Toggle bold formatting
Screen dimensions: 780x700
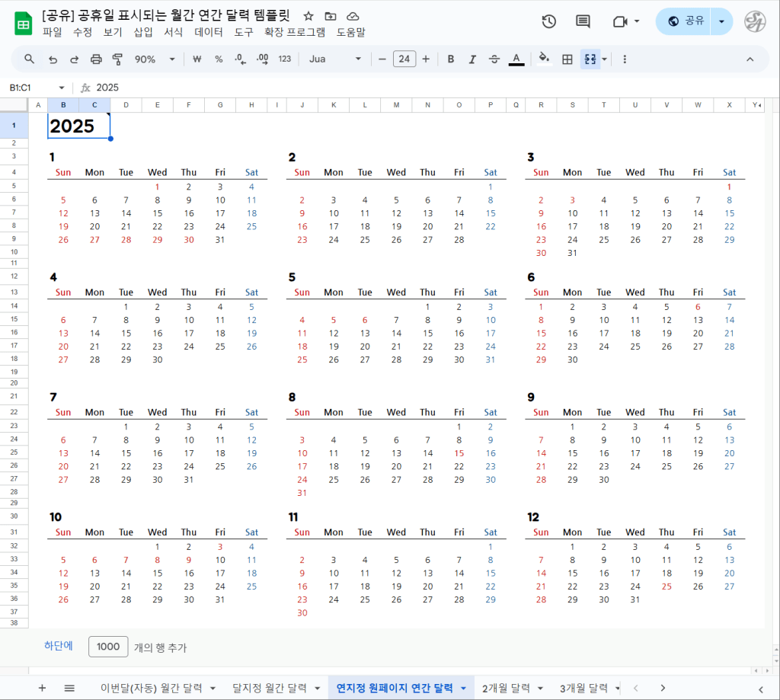pyautogui.click(x=450, y=59)
